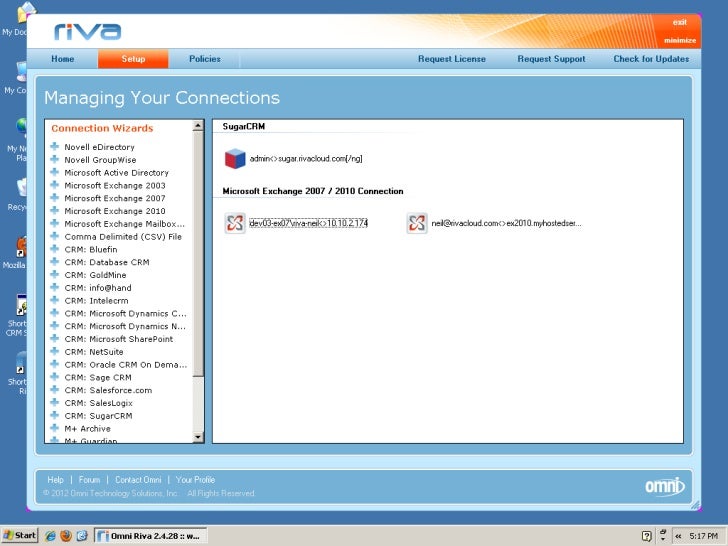Click the plus icon beside Comma Delimited (CSV) File
This screenshot has width=728, height=546.
point(55,236)
